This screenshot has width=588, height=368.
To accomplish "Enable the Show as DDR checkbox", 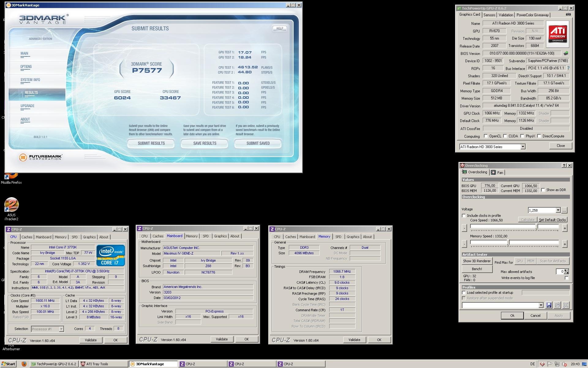I will [x=543, y=190].
